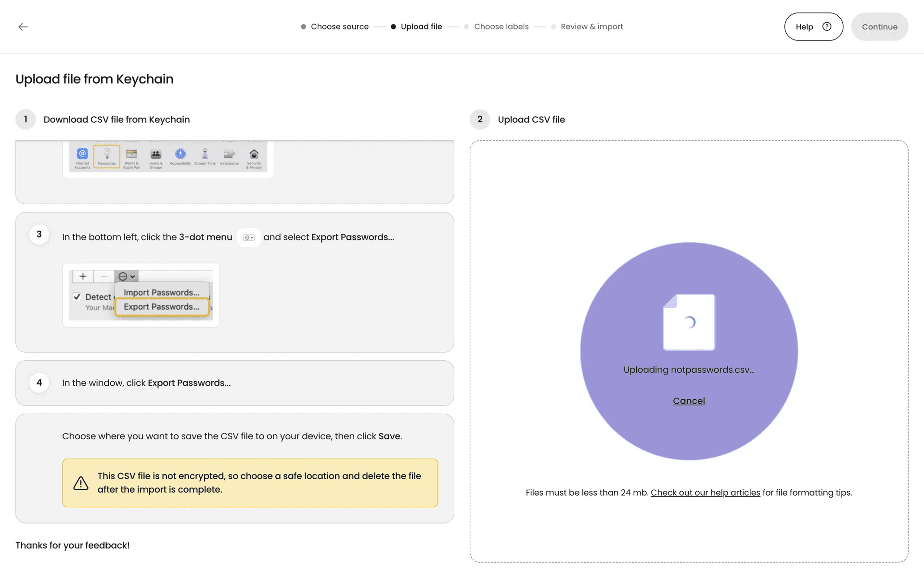Click the warning triangle icon
This screenshot has height=578, width=924.
pyautogui.click(x=81, y=483)
